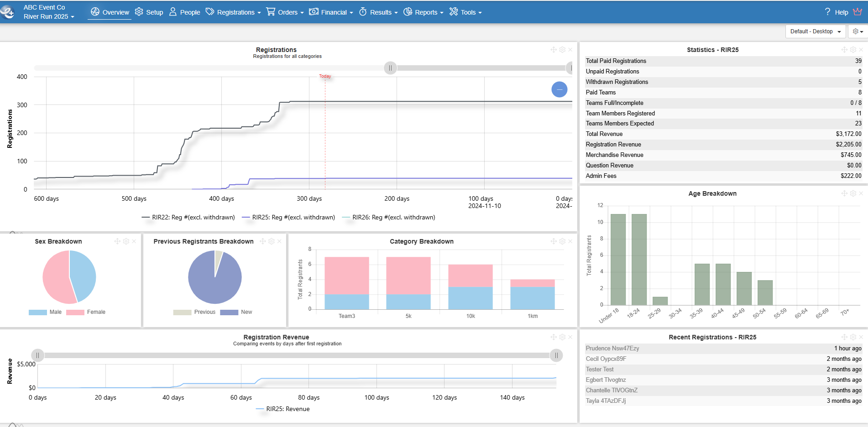Toggle RIR22 series in Registrations legend

pyautogui.click(x=188, y=218)
